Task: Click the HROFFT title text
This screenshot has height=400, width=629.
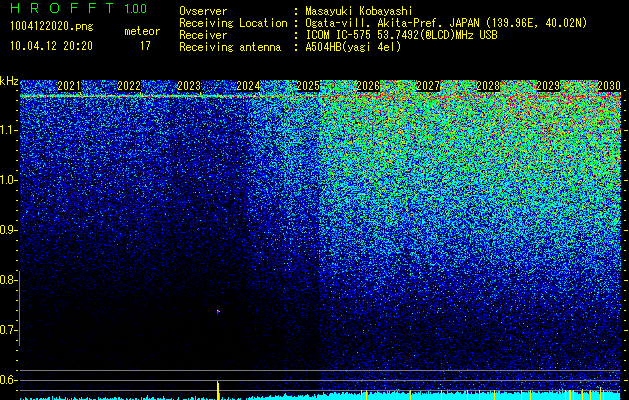Action: tap(63, 8)
